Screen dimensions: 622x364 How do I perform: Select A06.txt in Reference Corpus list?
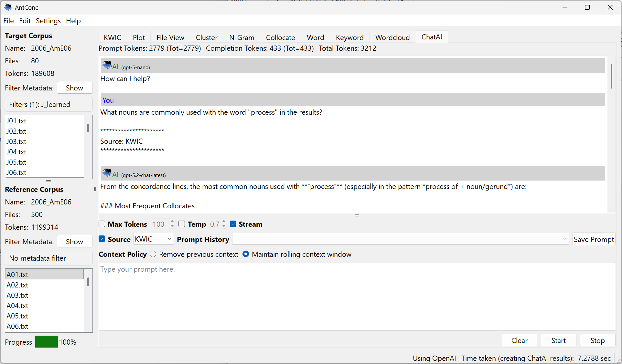[45, 326]
